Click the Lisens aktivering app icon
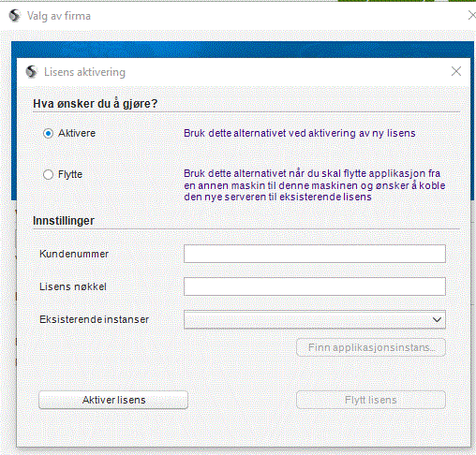This screenshot has height=455, width=476. click(31, 72)
